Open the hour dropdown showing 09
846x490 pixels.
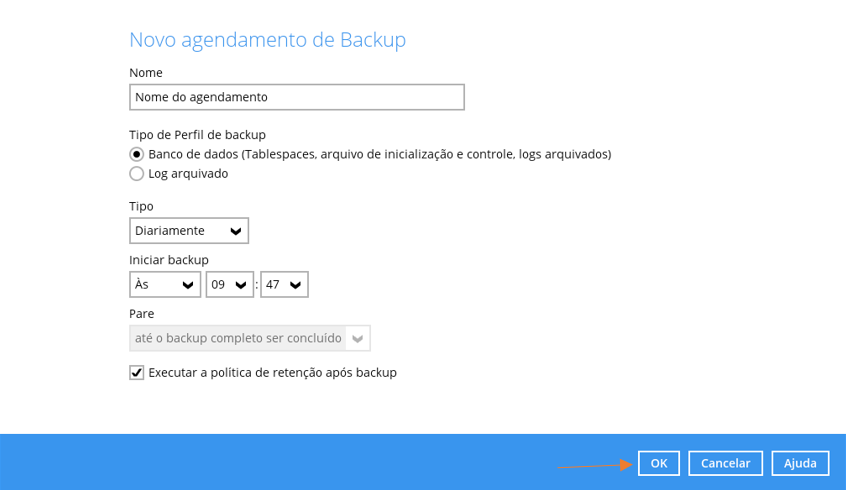[x=229, y=285]
